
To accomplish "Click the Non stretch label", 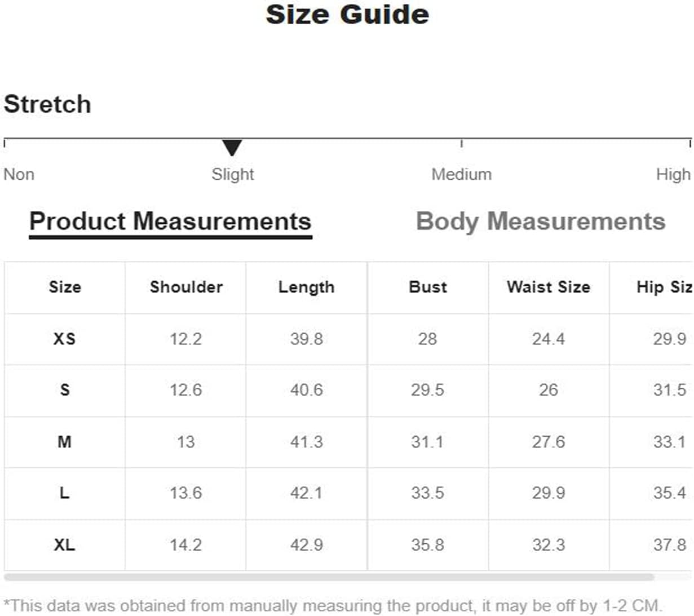I will tap(19, 175).
